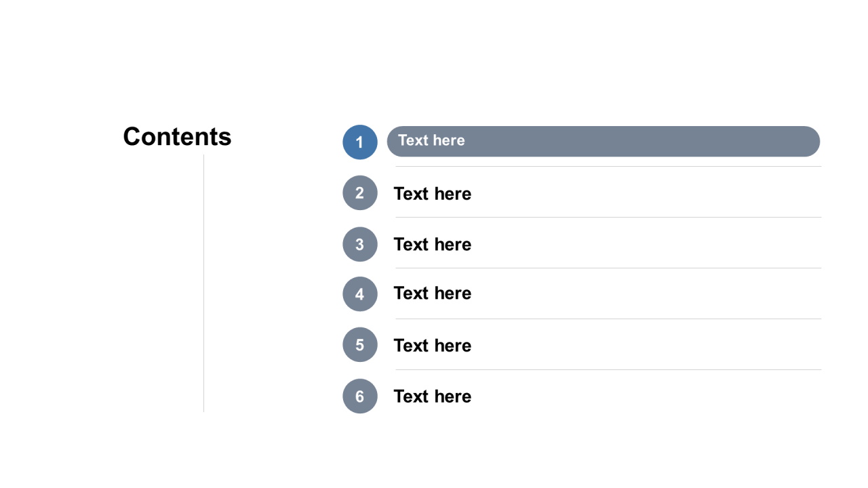Select the vertical line under Contents

click(x=203, y=283)
